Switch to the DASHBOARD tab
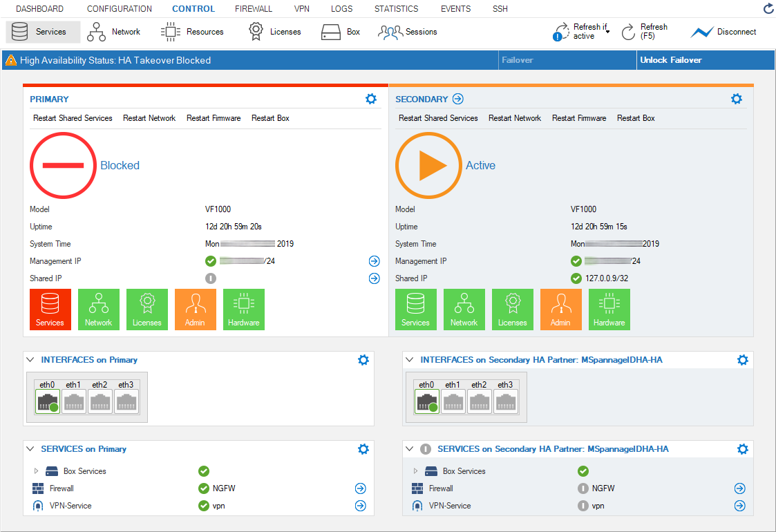 coord(39,9)
